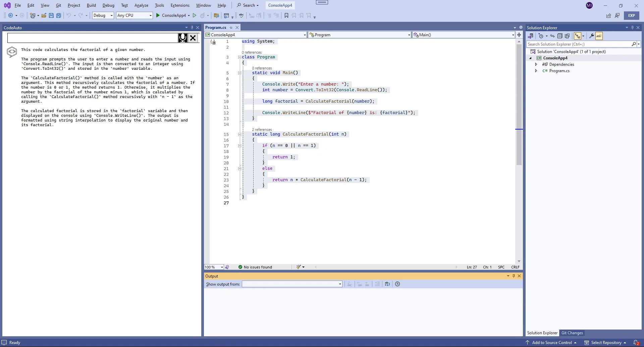Click the editor vertical scrollbar thumb
This screenshot has width=644, height=347.
pos(519,105)
